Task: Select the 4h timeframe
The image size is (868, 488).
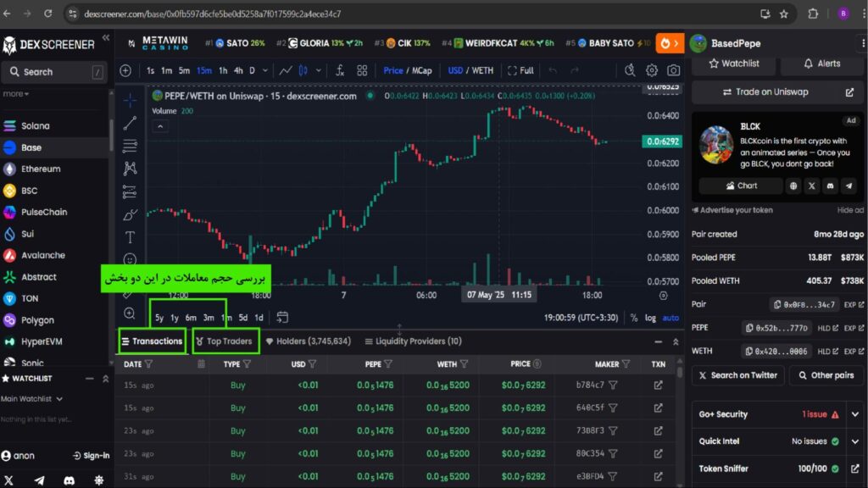Action: pyautogui.click(x=238, y=71)
